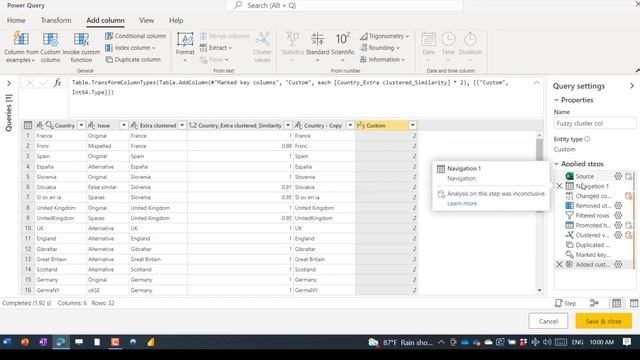
Task: Delete the Navigation 1 step
Action: click(559, 186)
